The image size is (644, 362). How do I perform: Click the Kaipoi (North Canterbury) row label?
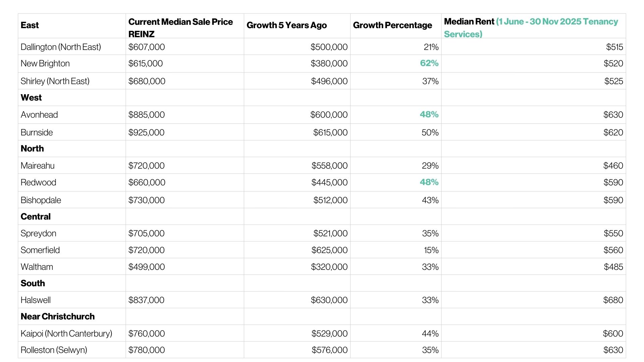66,334
